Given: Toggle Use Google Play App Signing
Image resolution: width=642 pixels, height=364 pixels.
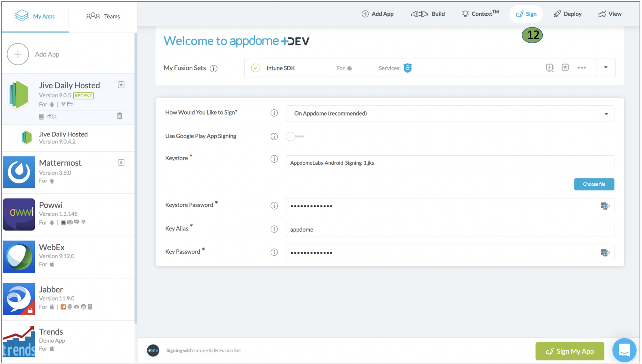Looking at the screenshot, I should (295, 136).
